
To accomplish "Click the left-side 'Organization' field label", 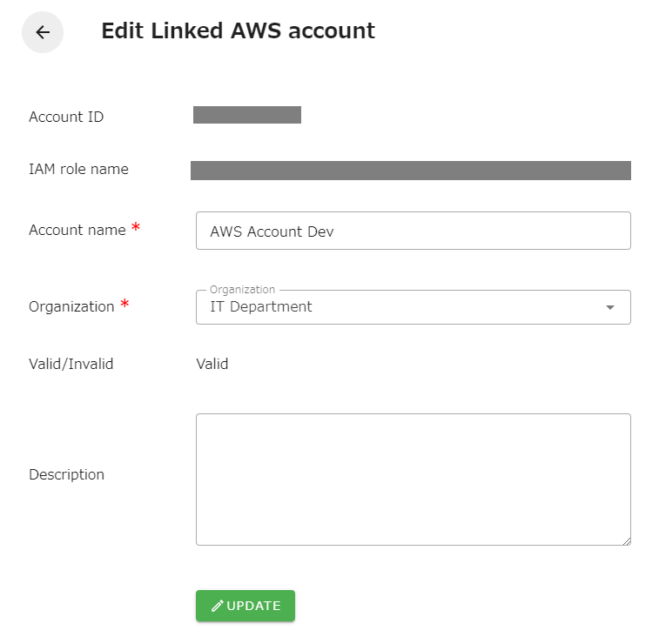I will click(x=71, y=306).
